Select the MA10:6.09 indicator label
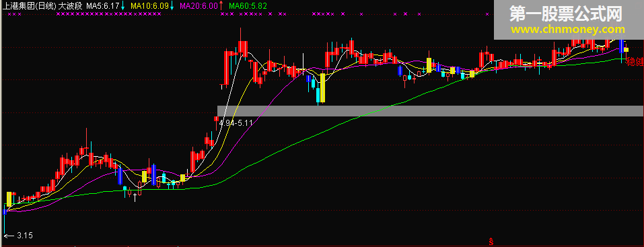The height and width of the screenshot is (247, 644). coord(149,6)
